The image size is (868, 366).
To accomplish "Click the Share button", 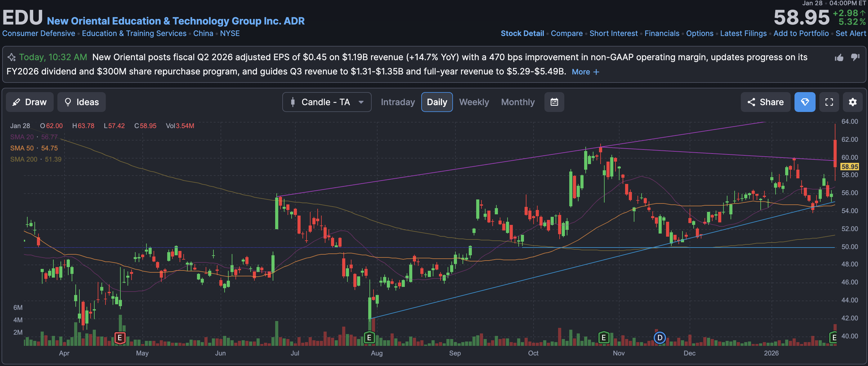I will [765, 102].
